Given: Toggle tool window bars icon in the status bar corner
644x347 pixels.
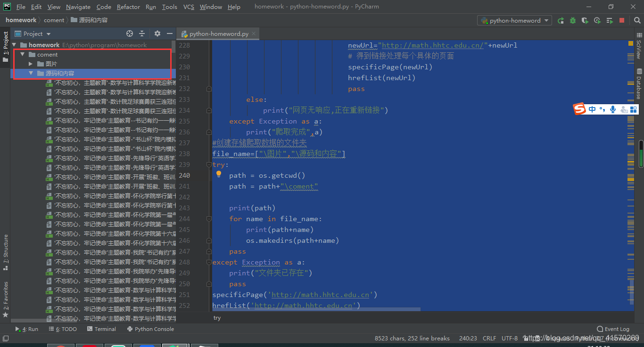Looking at the screenshot, I should [6, 338].
